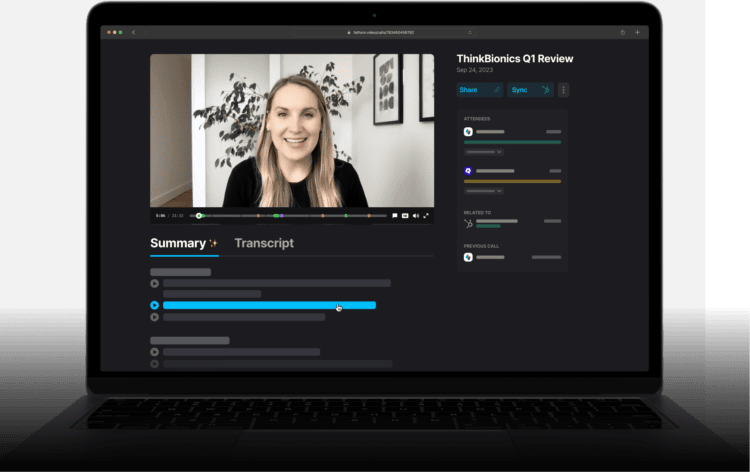Viewport: 750px width, 472px height.
Task: Click the first attendee avatar icon
Action: 468,132
